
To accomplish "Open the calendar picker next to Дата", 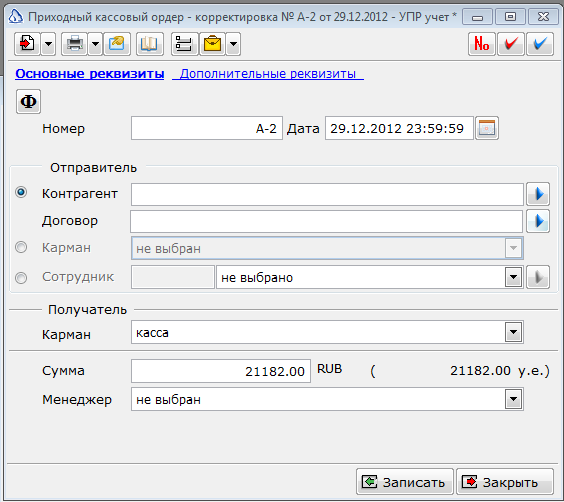I will tap(487, 128).
